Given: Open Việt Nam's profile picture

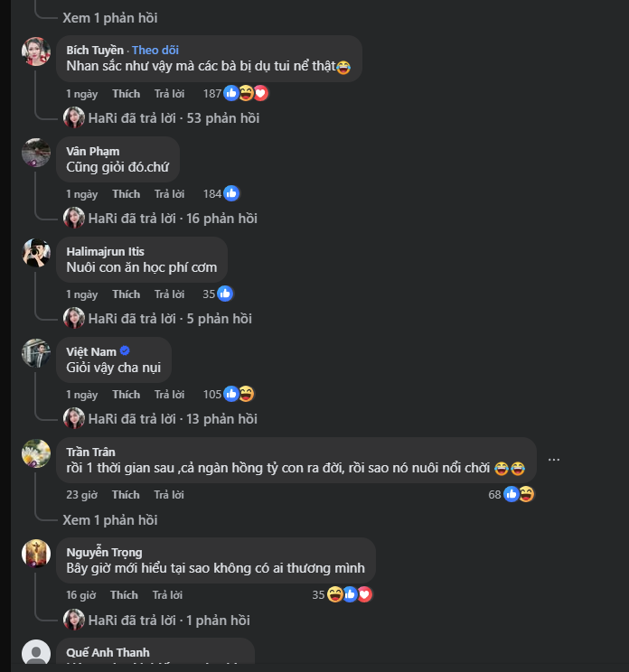Looking at the screenshot, I should click(36, 353).
